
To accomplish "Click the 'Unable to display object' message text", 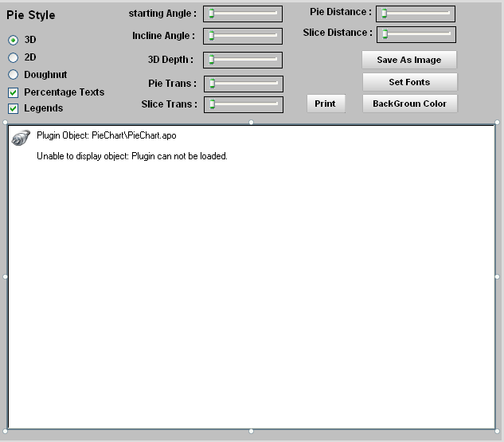I will point(132,156).
